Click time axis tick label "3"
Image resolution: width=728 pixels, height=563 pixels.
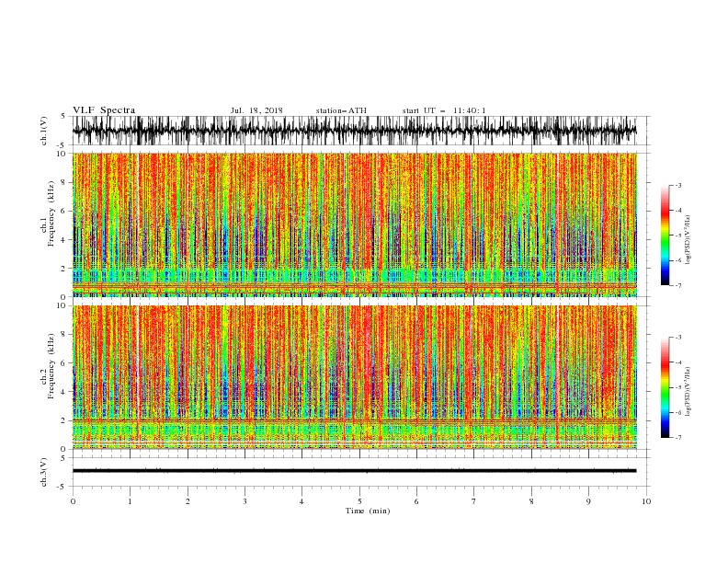[245, 501]
